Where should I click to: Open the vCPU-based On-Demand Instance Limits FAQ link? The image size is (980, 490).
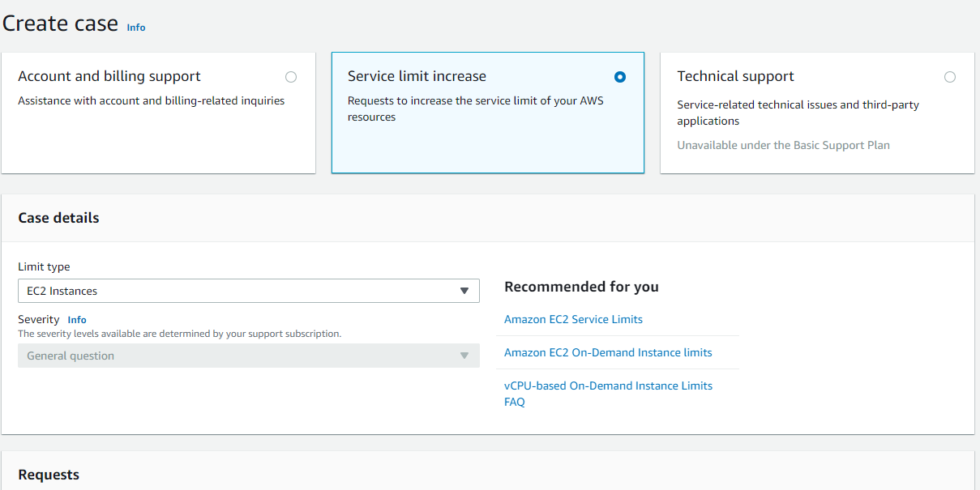click(608, 386)
